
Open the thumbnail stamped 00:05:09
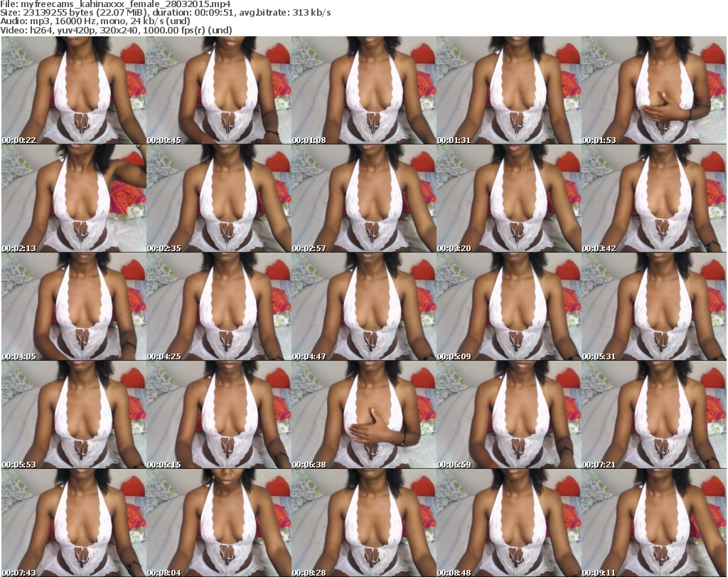(x=508, y=307)
